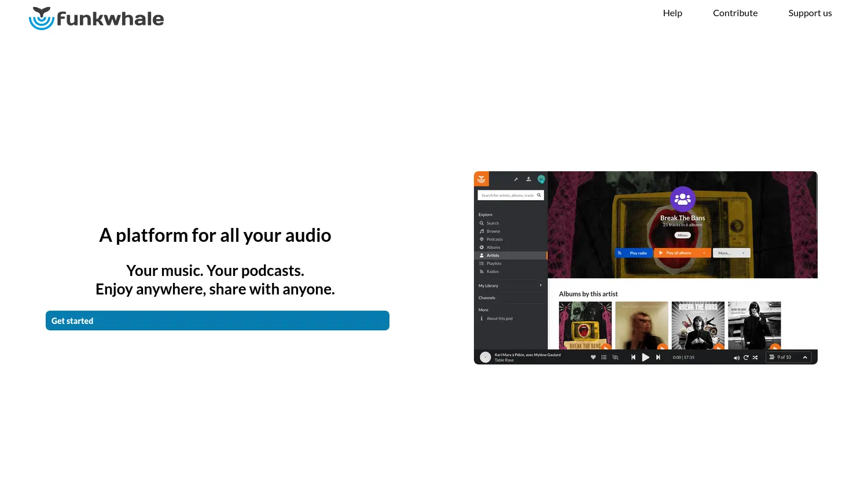
Task: Click the Get started button
Action: [217, 321]
